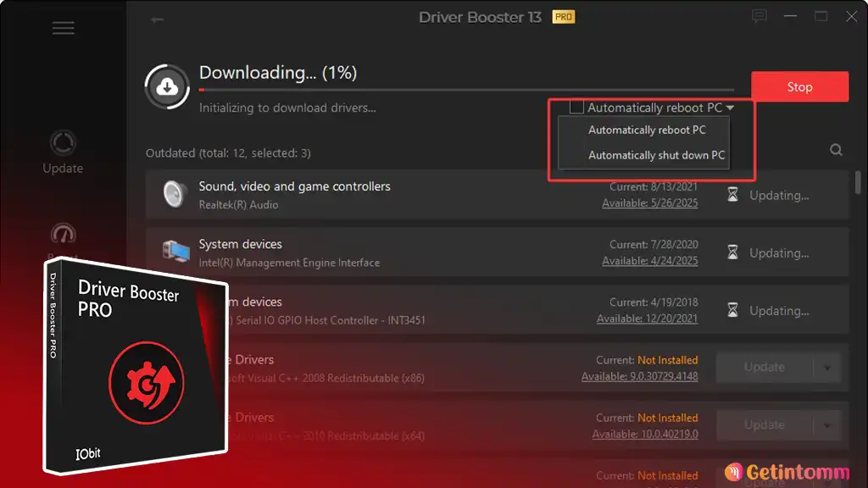
Task: Select the System devices row title
Action: 240,244
